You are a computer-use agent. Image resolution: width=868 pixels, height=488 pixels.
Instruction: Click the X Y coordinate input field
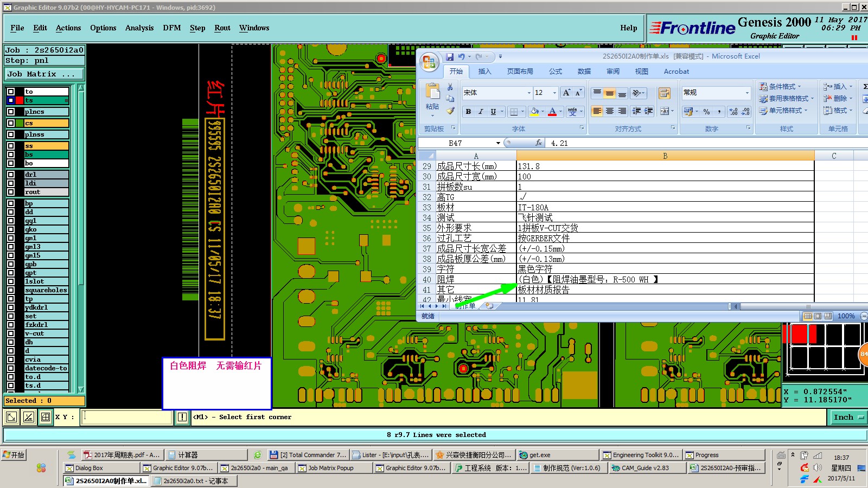coord(127,417)
